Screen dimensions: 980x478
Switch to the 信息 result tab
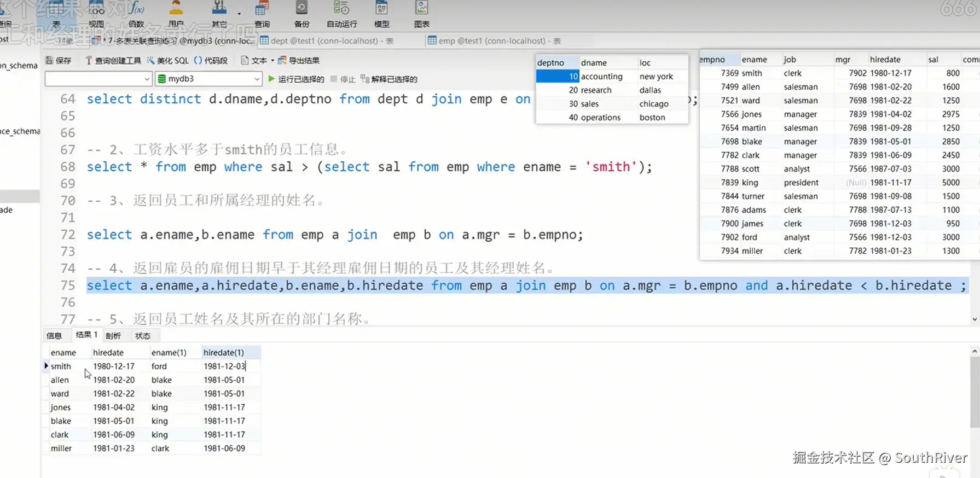coord(54,335)
